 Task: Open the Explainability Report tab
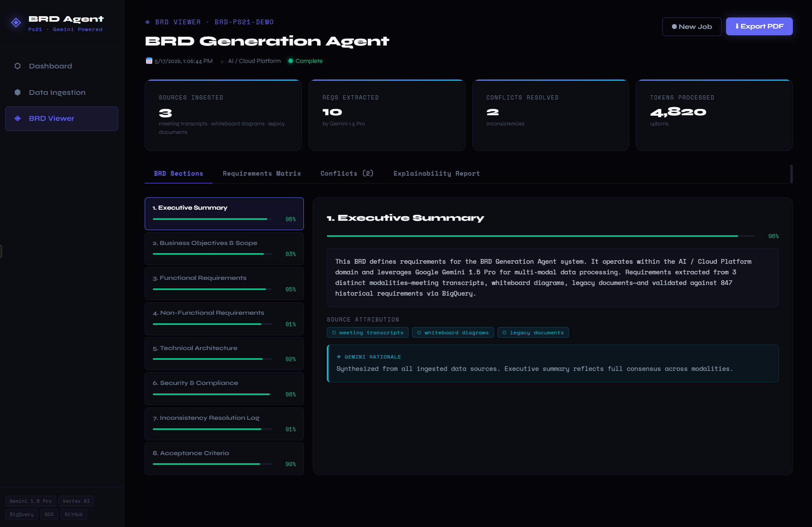pos(437,174)
